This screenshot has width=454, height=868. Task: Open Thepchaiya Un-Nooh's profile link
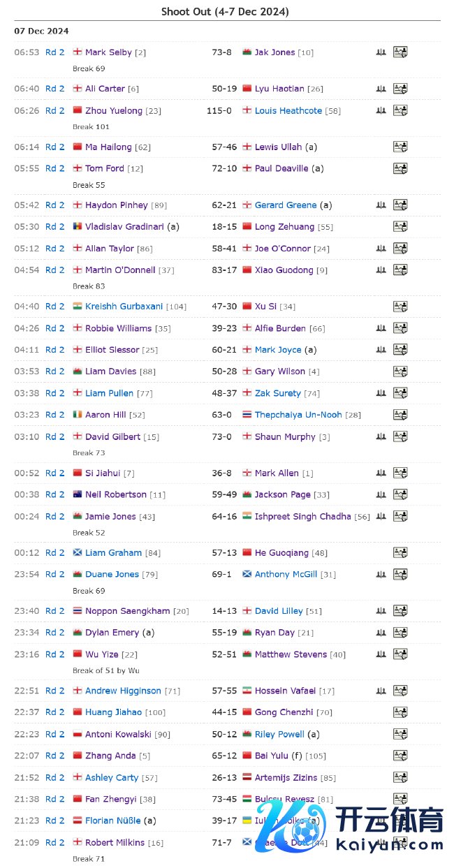point(298,415)
